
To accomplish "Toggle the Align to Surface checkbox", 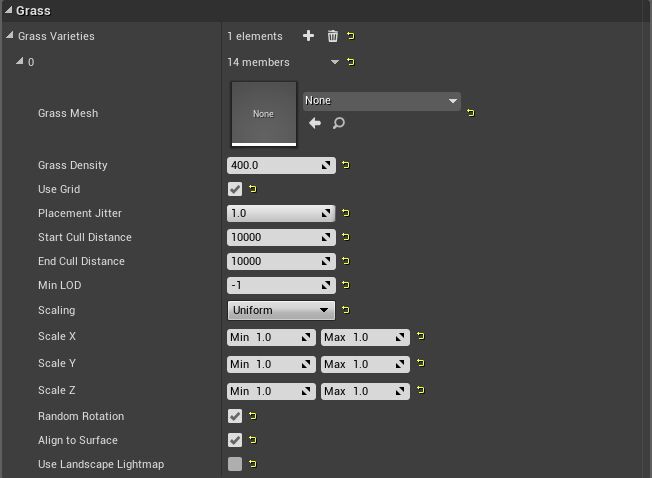I will [235, 440].
